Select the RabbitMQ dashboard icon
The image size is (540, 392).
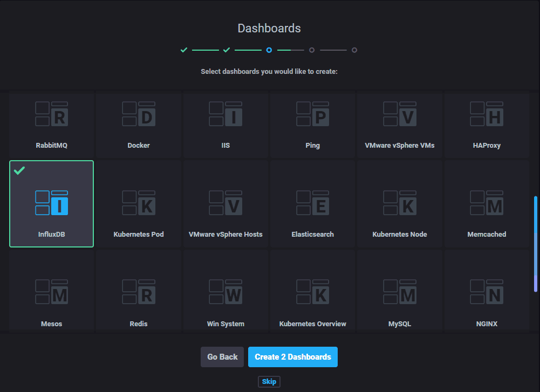click(x=52, y=114)
